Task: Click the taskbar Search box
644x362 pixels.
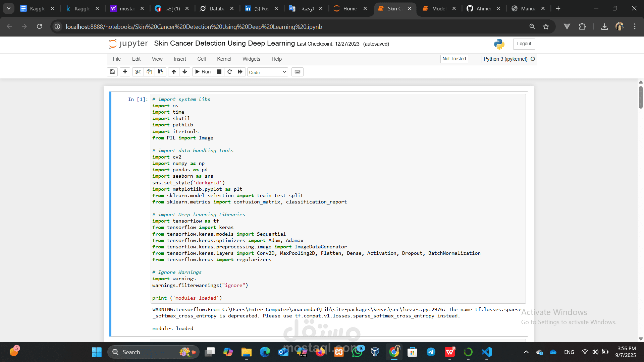Action: [x=154, y=352]
